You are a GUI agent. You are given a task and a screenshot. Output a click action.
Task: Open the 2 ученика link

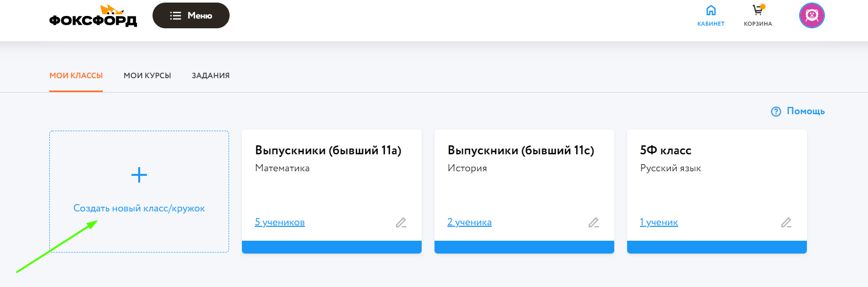pos(469,222)
